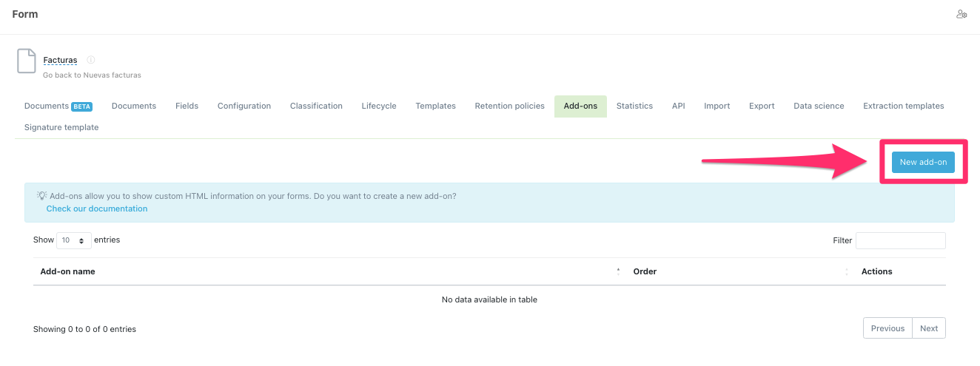Click the user settings icon top right
The width and height of the screenshot is (980, 366).
(961, 14)
